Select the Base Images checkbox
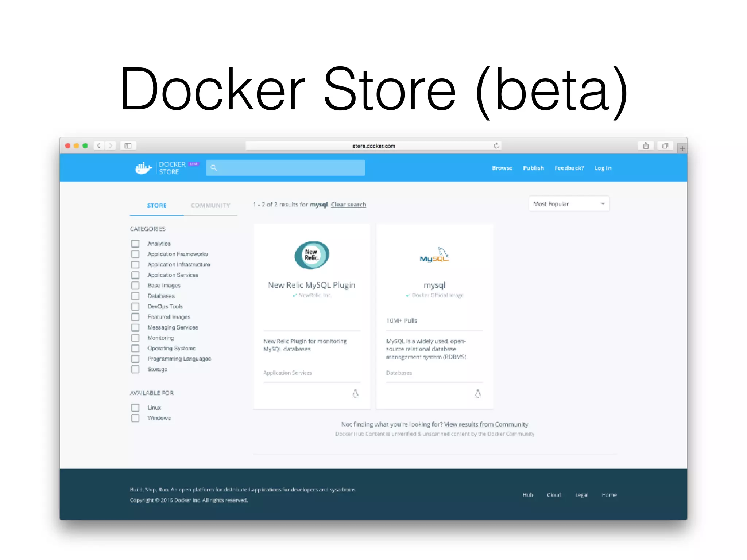 pos(135,285)
